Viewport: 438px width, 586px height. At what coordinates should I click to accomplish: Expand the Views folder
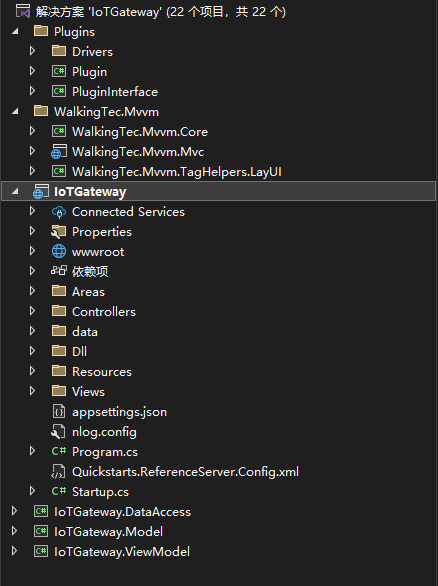33,391
